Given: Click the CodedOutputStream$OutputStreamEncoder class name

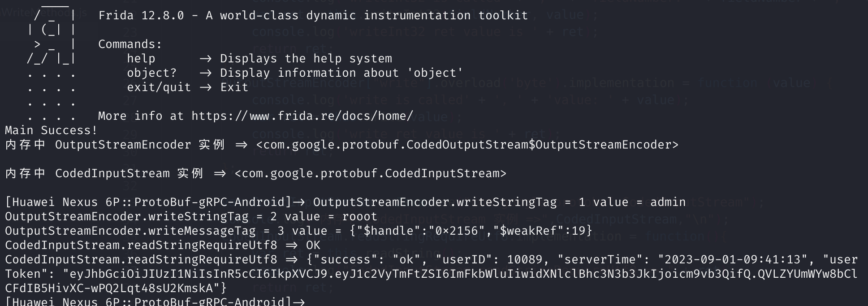Looking at the screenshot, I should click(467, 144).
